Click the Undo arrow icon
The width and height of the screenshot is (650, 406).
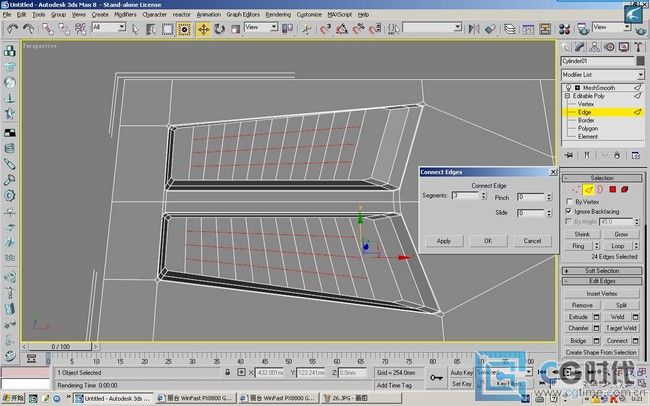tap(12, 29)
